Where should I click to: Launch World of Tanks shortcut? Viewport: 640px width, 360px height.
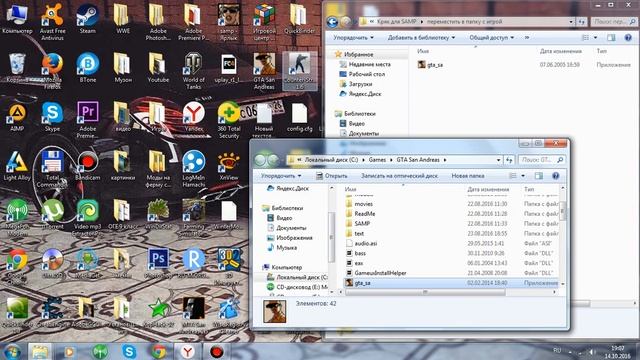coord(193,71)
